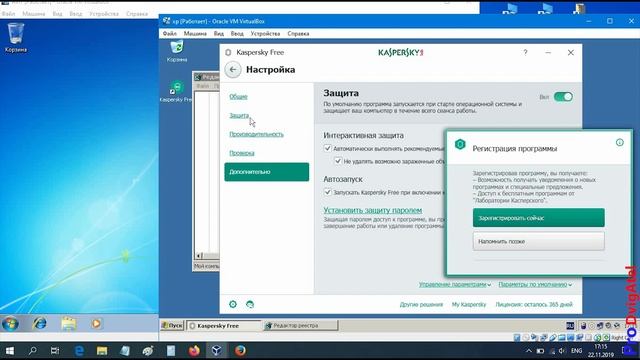Click Устройства menu in background VirtualBox window
This screenshot has width=640, height=360.
[x=104, y=13]
